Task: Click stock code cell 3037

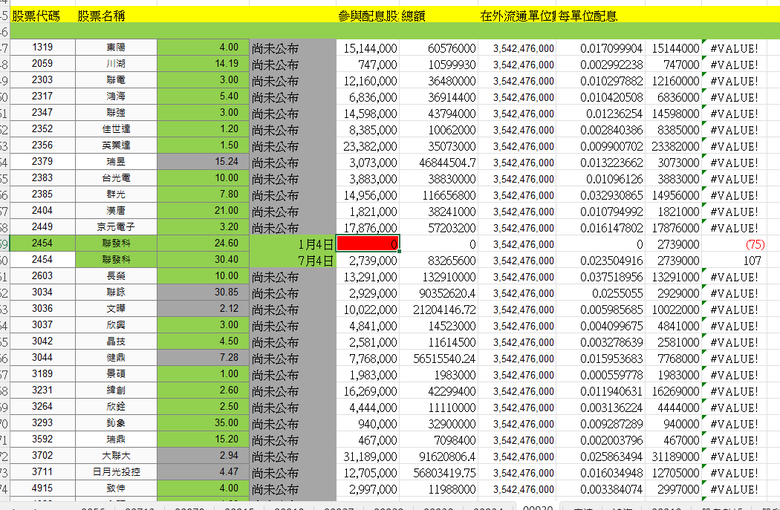Action: [43, 325]
